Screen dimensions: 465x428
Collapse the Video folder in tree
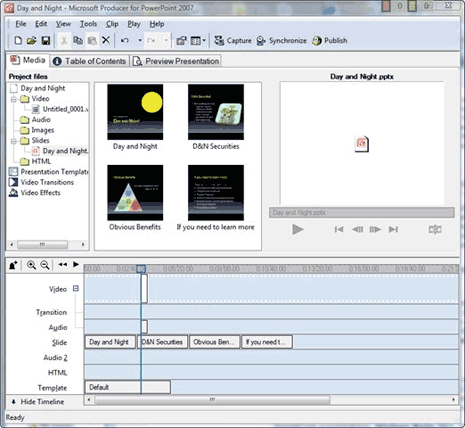click(x=14, y=99)
